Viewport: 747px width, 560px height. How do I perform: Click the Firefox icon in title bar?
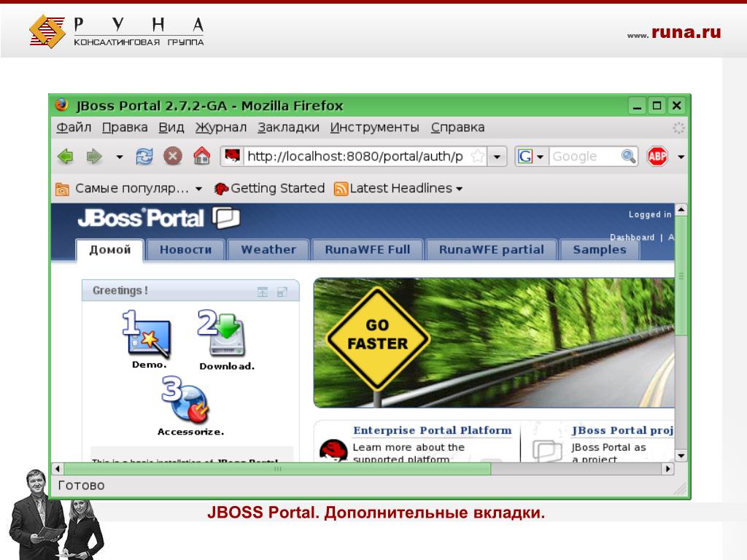(x=61, y=105)
